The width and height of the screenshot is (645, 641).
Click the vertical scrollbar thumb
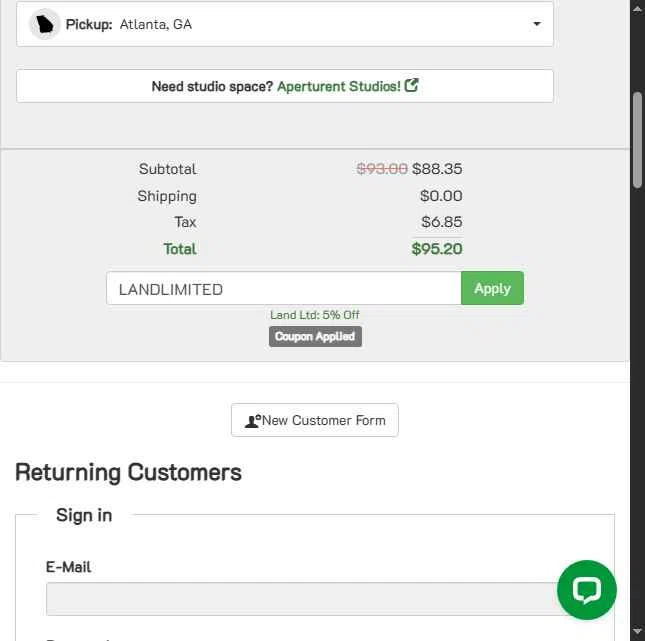point(638,140)
